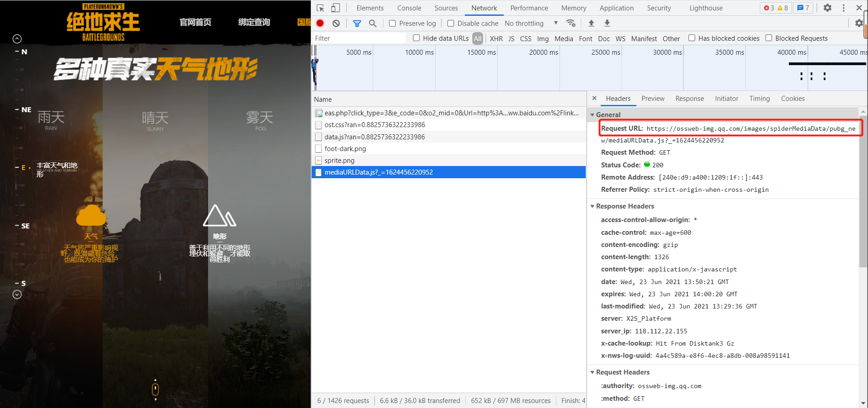The height and width of the screenshot is (408, 868).
Task: Click in the network Filter field
Action: click(359, 38)
